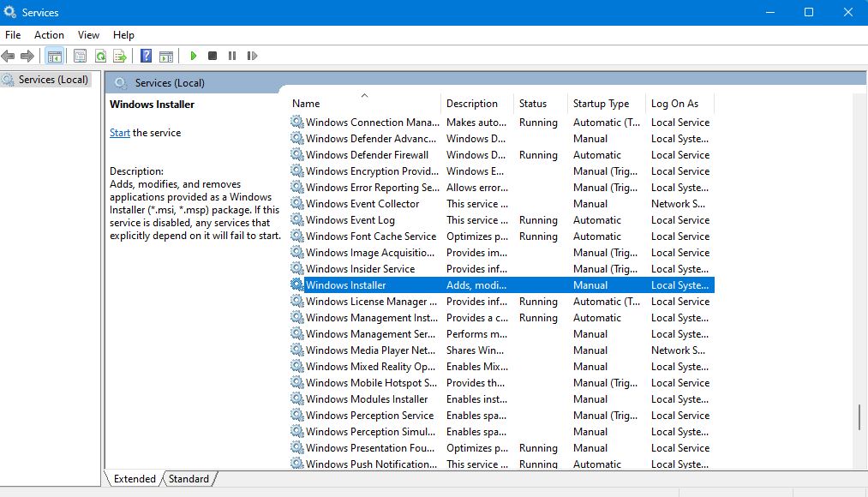Open the Help menu
Screen dimensions: 868x497
point(123,35)
